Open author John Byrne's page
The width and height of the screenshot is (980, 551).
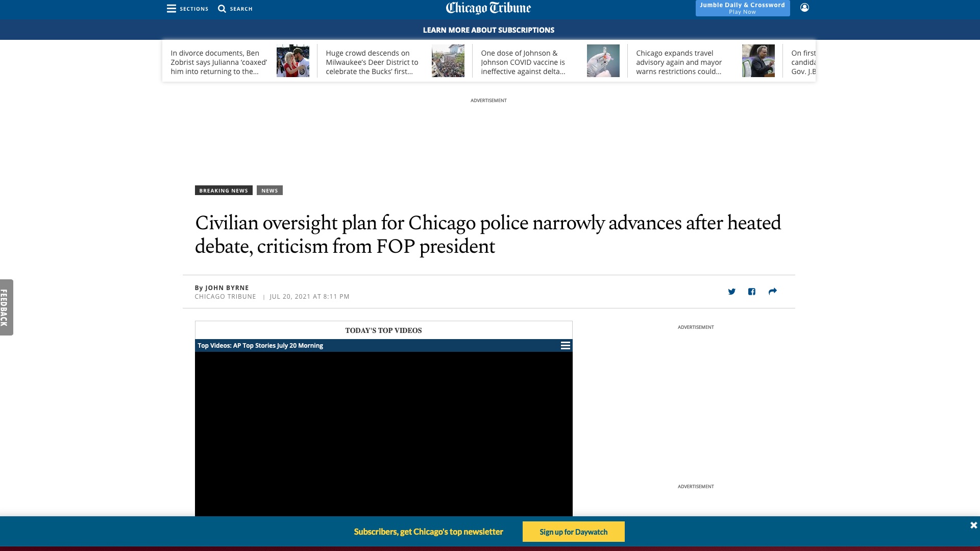point(227,288)
